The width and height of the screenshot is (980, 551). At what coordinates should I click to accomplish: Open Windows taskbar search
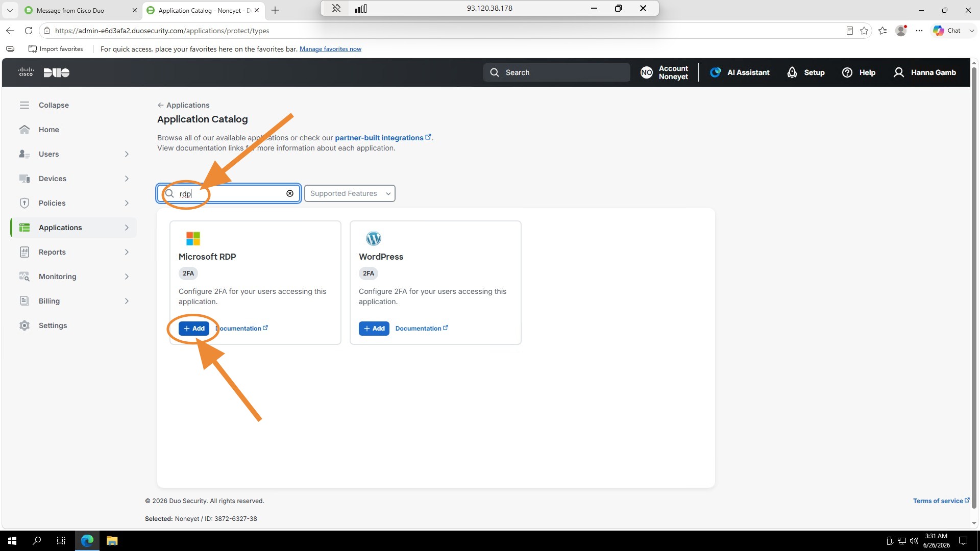coord(37,541)
